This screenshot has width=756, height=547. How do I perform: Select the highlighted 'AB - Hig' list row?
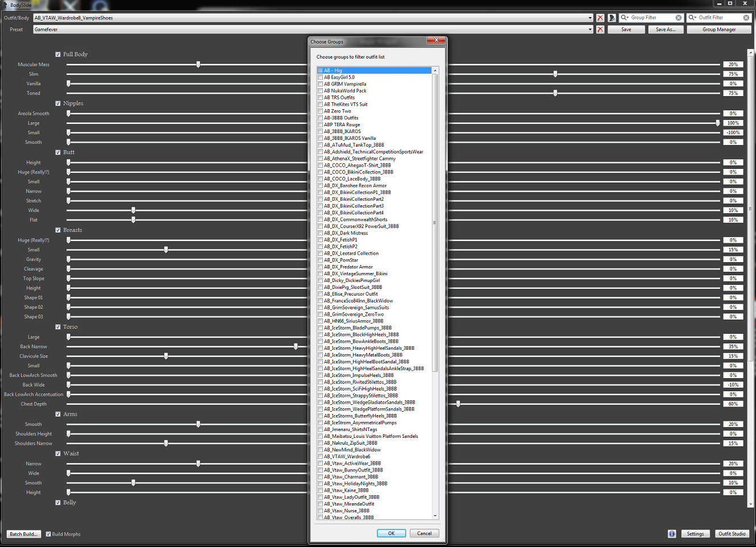[x=374, y=71]
